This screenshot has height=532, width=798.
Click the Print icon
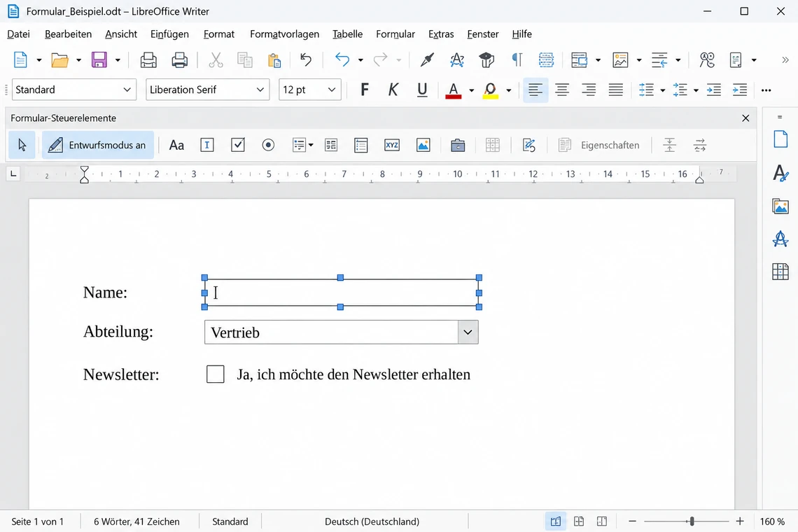(180, 60)
